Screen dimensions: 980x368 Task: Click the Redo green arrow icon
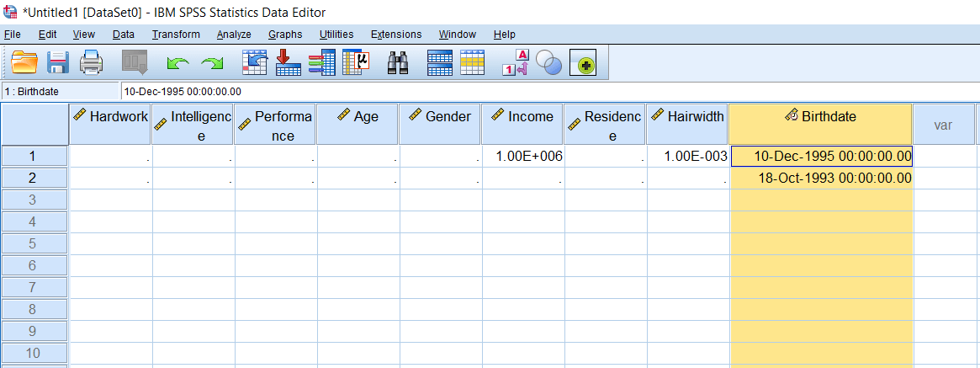pyautogui.click(x=212, y=62)
